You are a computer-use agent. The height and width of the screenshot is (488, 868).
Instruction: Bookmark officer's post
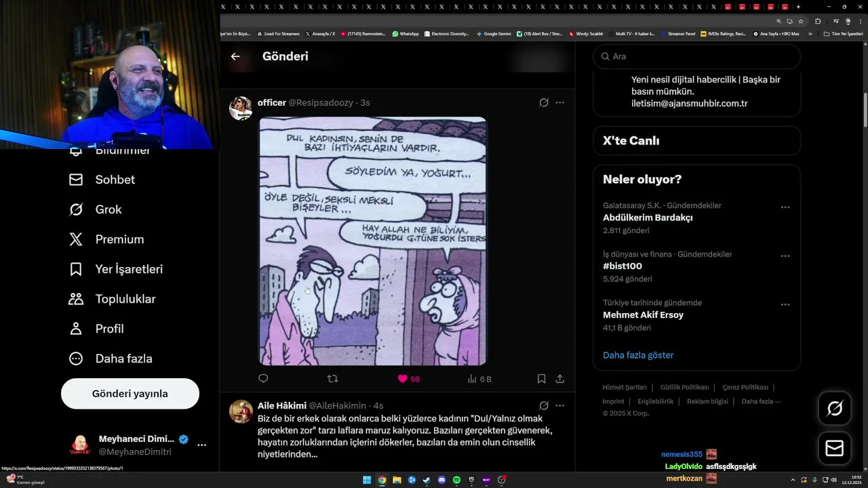point(541,379)
